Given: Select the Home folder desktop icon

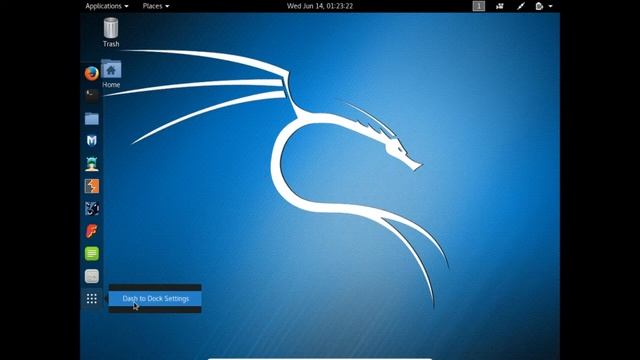Looking at the screenshot, I should click(111, 74).
